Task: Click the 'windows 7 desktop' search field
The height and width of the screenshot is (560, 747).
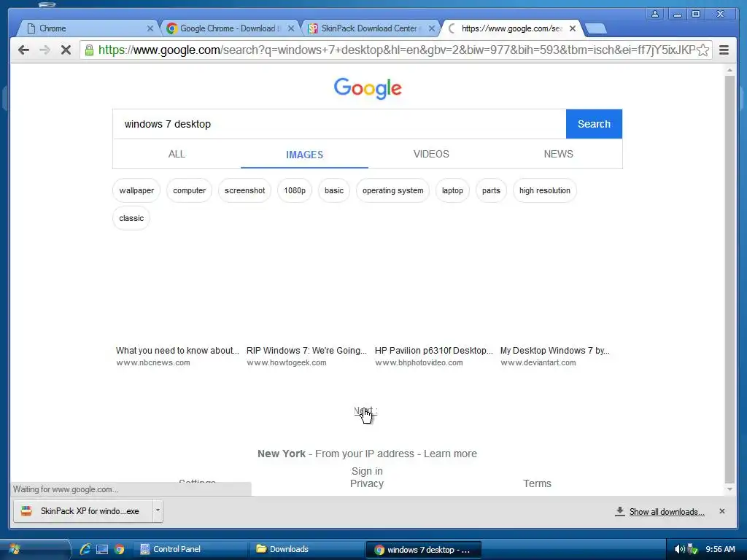Action: tap(339, 124)
